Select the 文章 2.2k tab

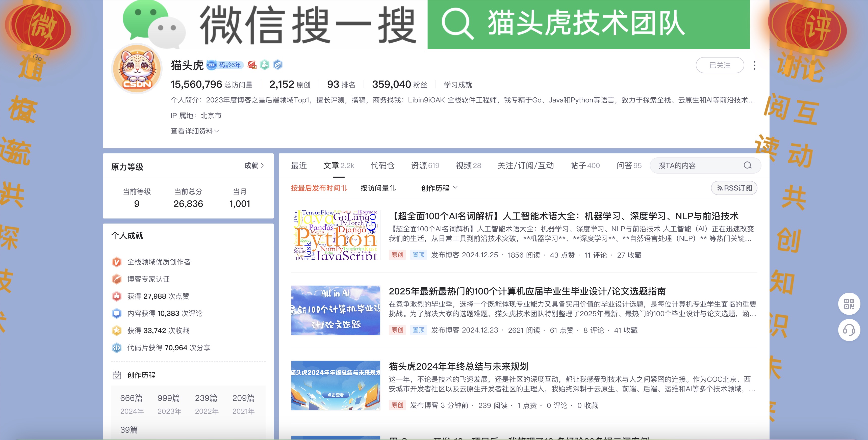click(339, 166)
